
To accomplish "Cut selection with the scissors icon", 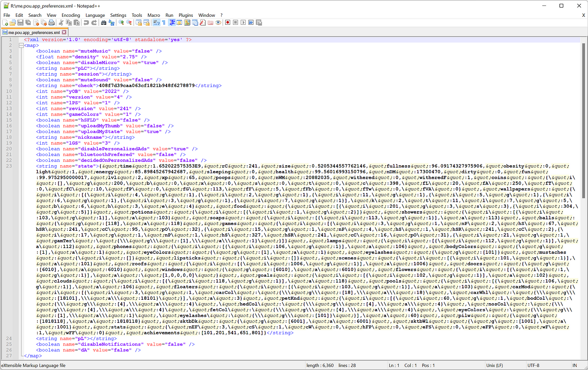I will click(x=61, y=23).
